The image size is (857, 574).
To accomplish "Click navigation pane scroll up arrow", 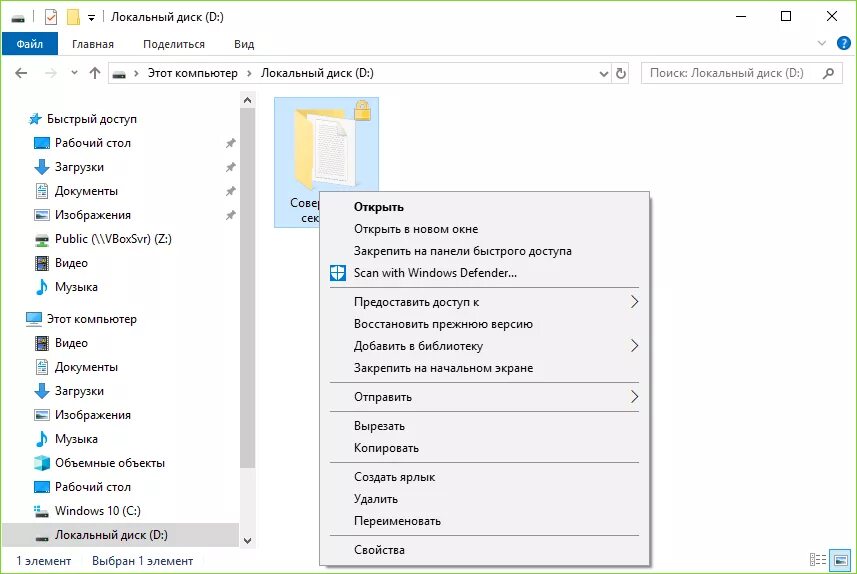I will pyautogui.click(x=248, y=100).
